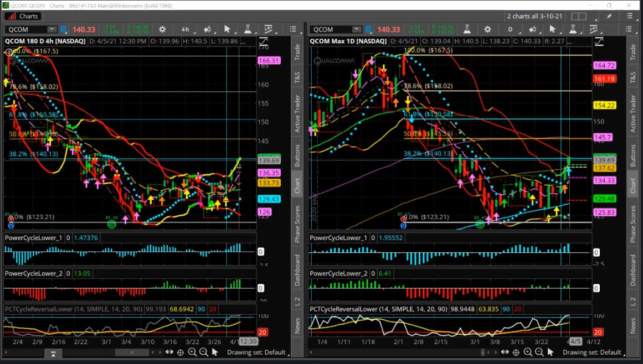Click the flask icon beside right chart quote

coord(467,29)
